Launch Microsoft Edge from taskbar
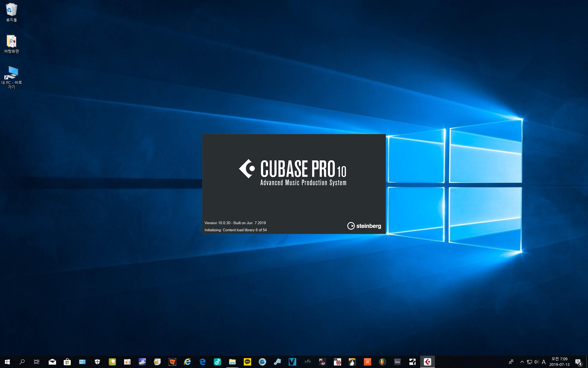This screenshot has width=588, height=368. 202,362
